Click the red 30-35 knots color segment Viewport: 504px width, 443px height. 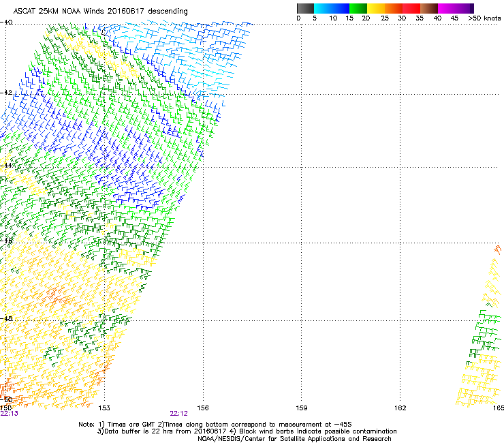[411, 8]
